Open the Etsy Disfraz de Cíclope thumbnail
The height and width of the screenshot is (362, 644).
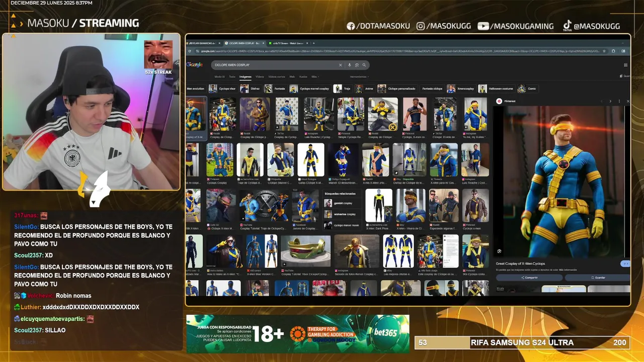tap(409, 160)
